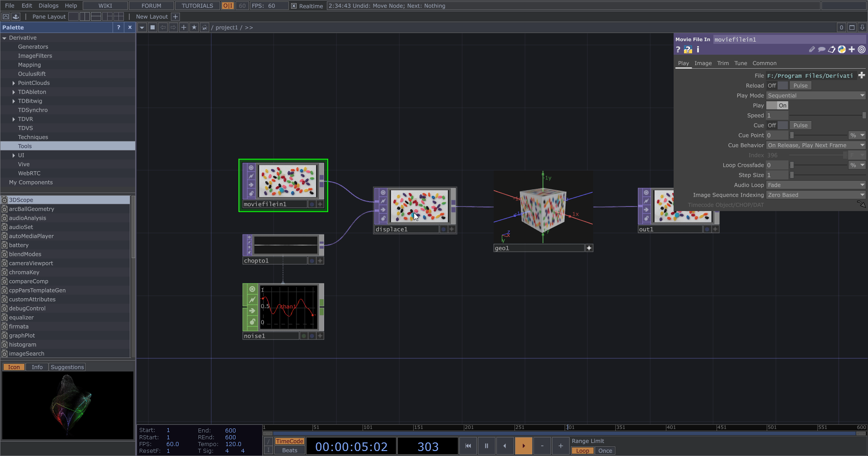Click the plus icon beside File path

(861, 75)
